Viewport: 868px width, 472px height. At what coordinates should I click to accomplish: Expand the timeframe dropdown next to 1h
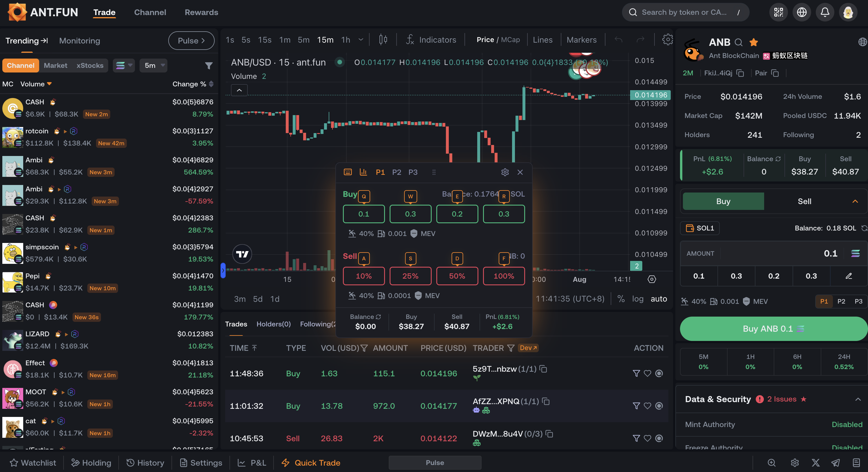click(360, 39)
